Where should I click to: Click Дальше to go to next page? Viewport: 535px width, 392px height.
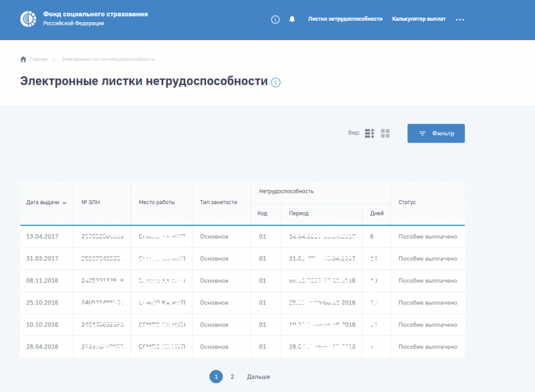coord(259,377)
